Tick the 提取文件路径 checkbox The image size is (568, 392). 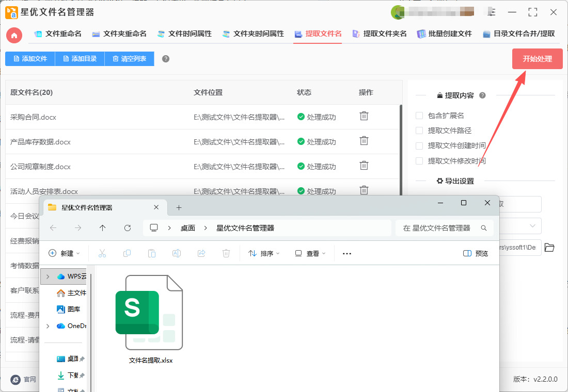click(x=419, y=130)
